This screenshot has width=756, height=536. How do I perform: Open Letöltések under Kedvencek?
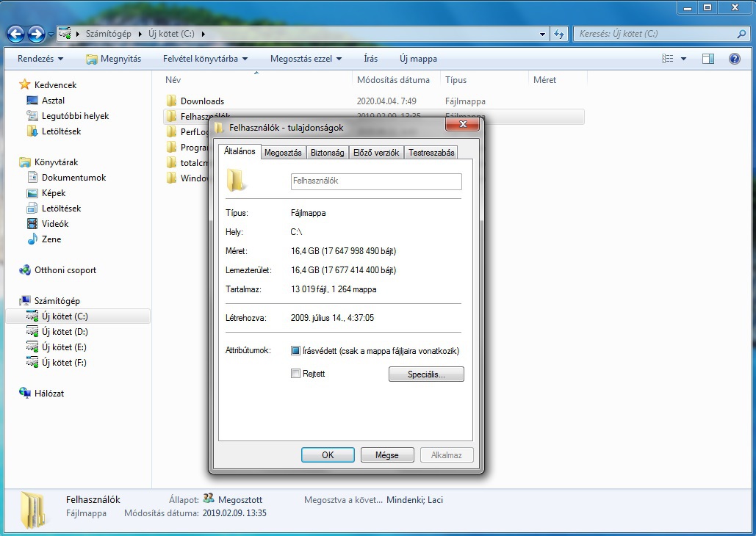click(x=61, y=131)
